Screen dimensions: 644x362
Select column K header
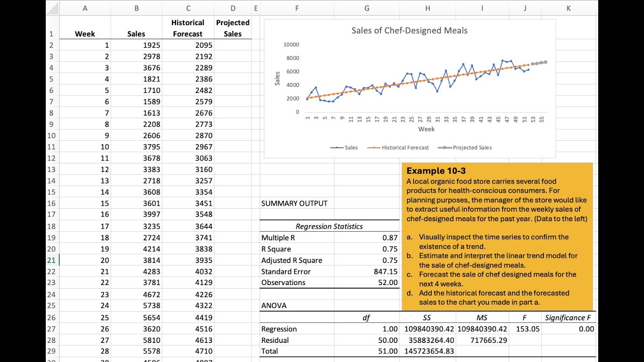pos(569,8)
